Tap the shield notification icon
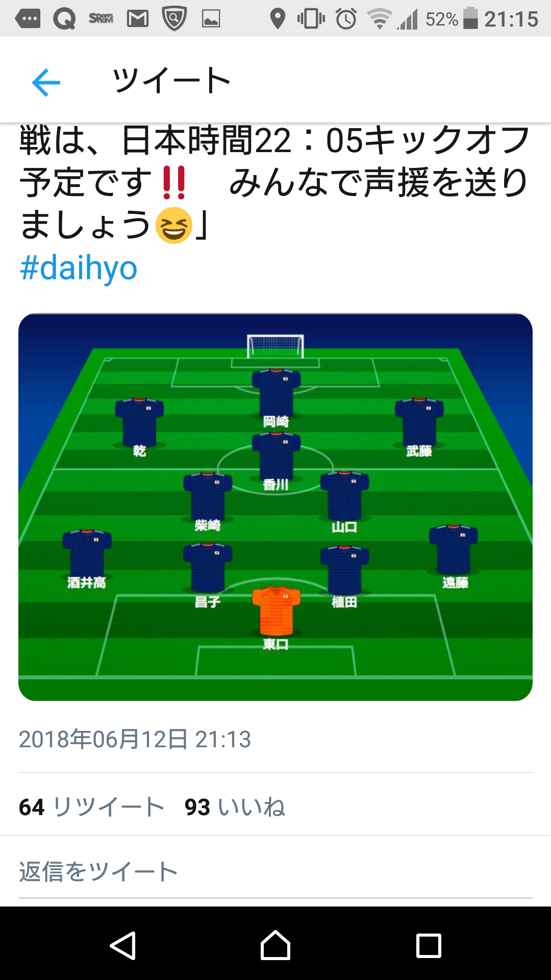 point(174,19)
